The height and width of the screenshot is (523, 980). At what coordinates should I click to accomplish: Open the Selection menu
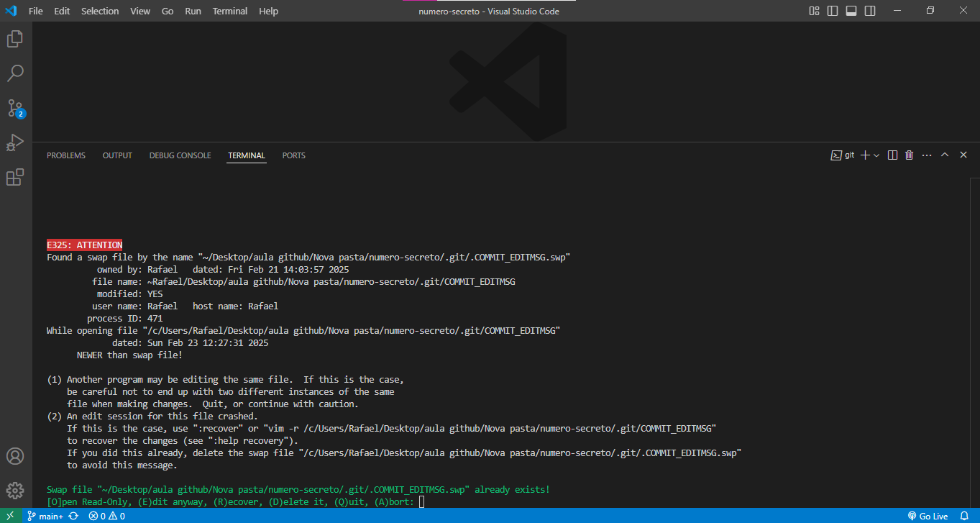(x=100, y=11)
